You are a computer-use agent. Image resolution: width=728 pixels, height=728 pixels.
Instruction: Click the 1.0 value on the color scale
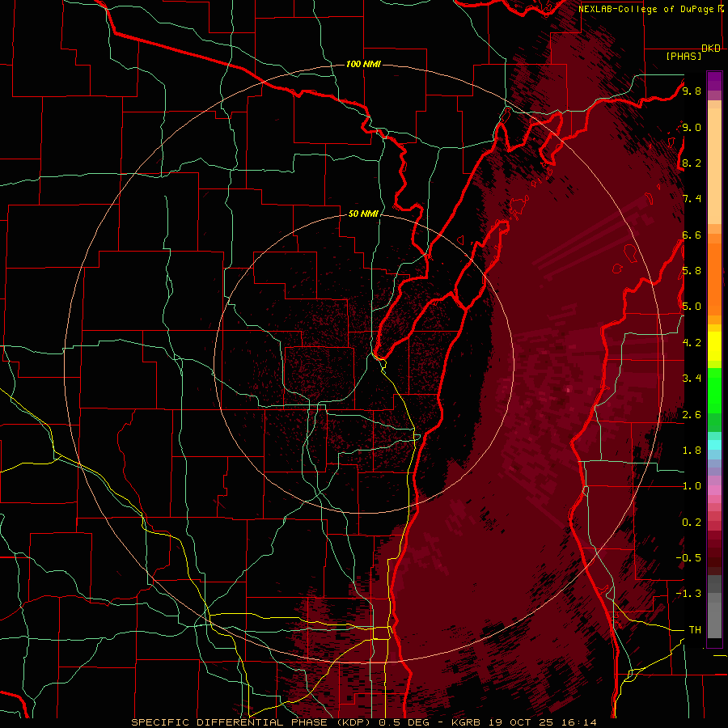692,486
